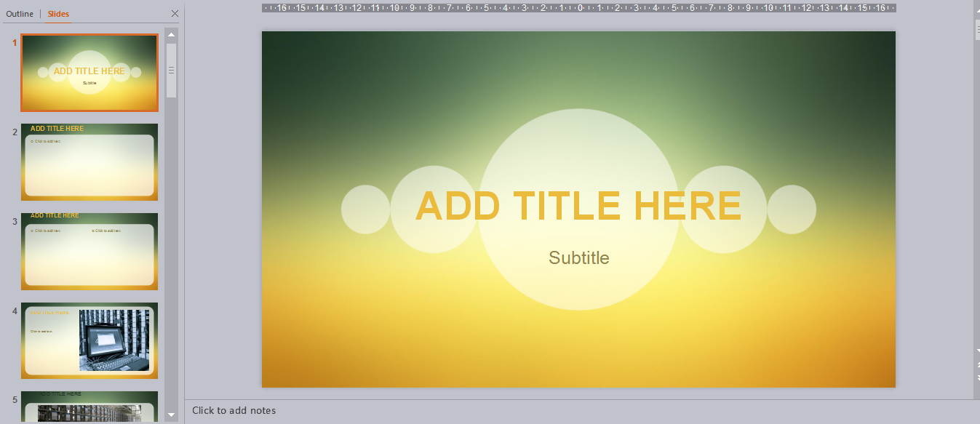
Task: Switch to the Outline tab
Action: pyautogui.click(x=19, y=13)
